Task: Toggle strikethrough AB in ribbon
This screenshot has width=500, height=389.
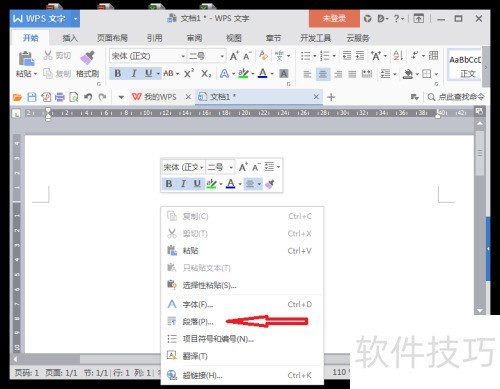Action: pyautogui.click(x=169, y=73)
